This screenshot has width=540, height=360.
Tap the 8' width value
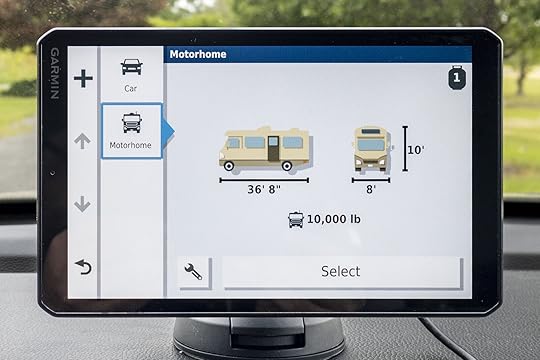pos(371,189)
